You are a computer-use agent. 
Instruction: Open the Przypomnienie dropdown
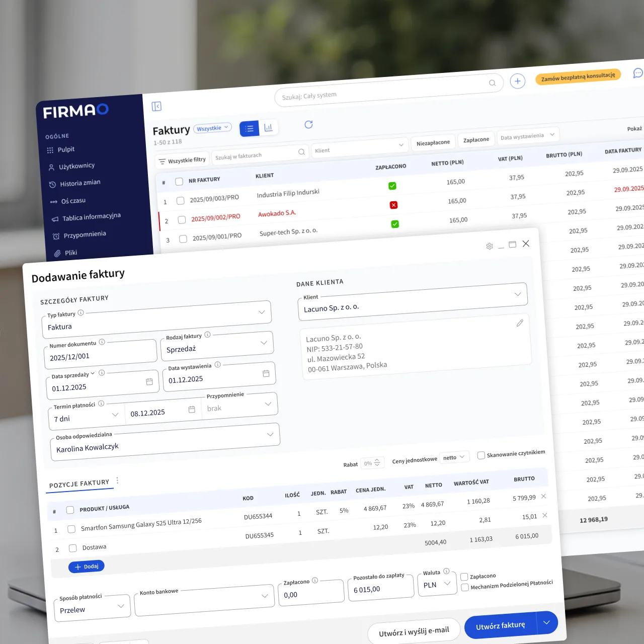tap(239, 405)
